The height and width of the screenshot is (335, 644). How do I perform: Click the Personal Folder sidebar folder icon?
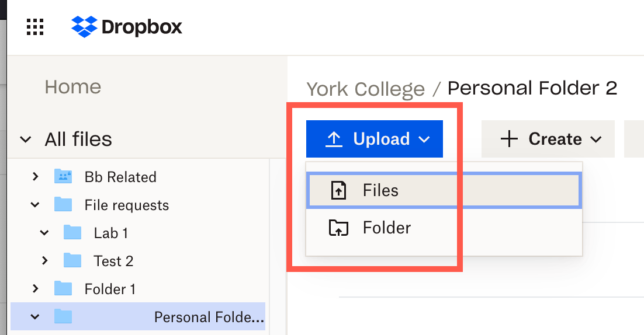pyautogui.click(x=63, y=316)
